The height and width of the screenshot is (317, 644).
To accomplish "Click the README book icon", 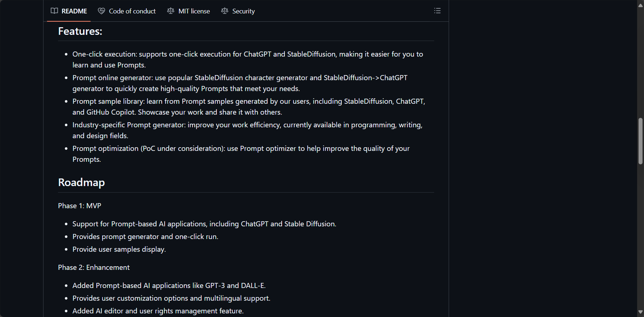I will (x=54, y=11).
